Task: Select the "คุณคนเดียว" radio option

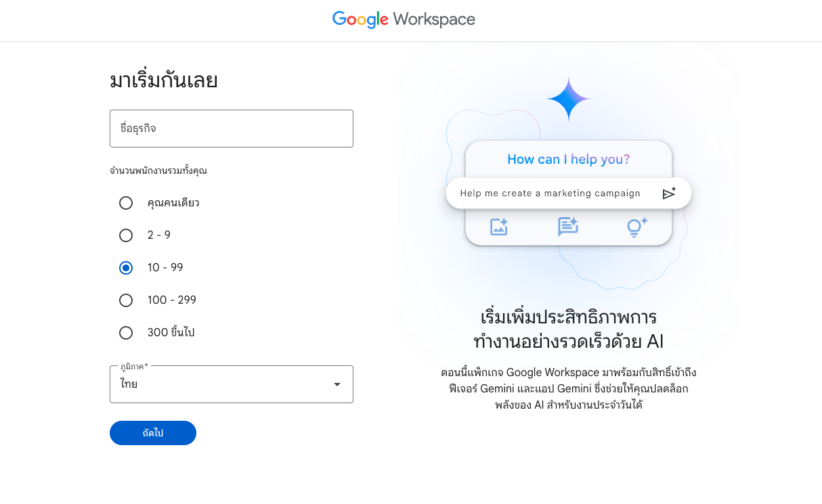Action: coord(126,203)
